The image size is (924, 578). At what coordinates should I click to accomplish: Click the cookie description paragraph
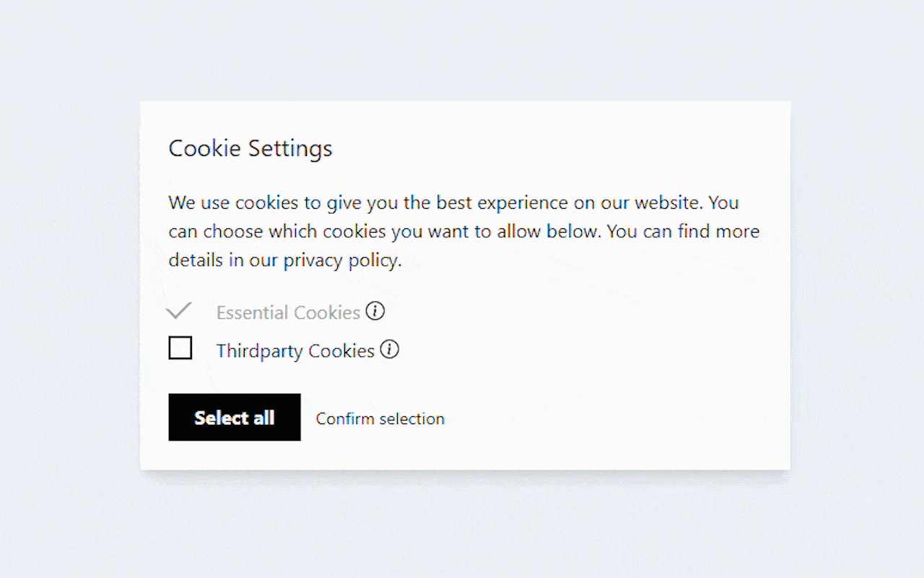coord(463,231)
